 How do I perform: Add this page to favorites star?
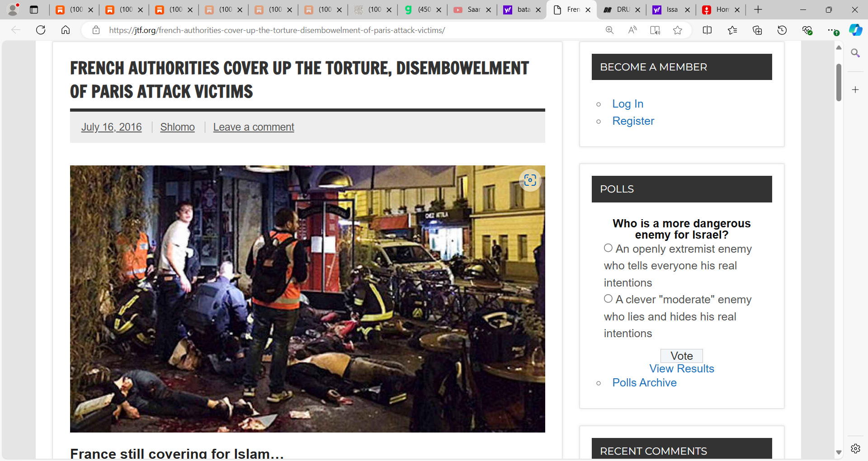click(677, 30)
